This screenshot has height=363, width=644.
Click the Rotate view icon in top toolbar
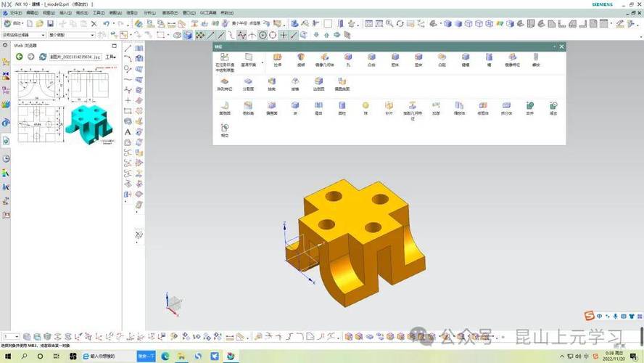400,23
